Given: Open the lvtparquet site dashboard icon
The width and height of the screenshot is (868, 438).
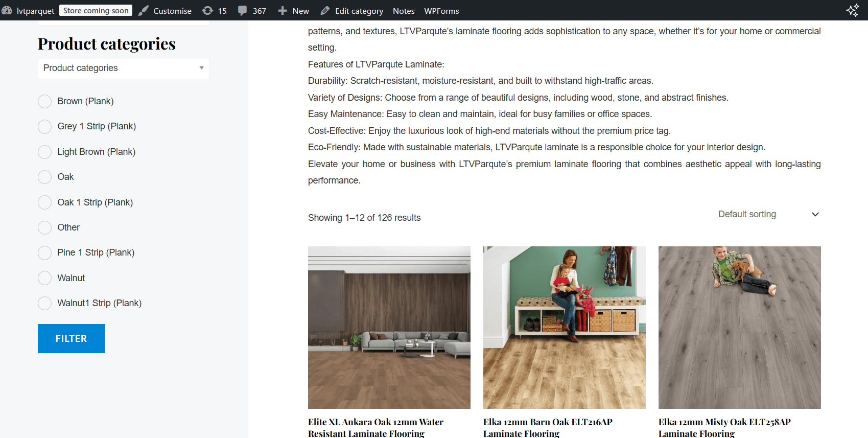Looking at the screenshot, I should click(7, 11).
